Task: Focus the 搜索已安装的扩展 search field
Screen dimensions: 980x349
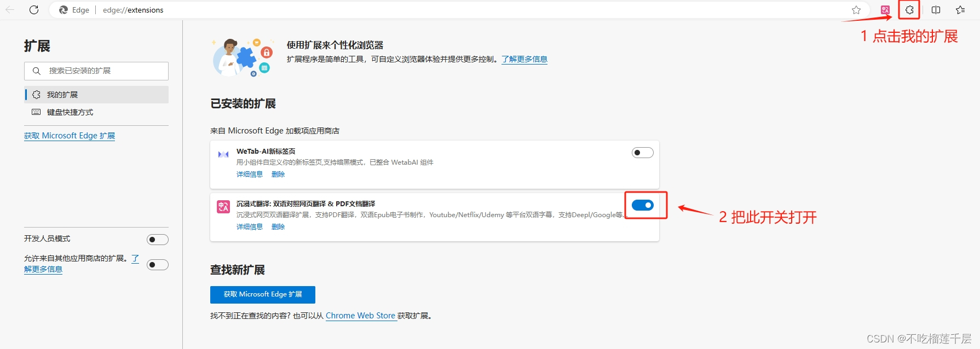Action: [x=96, y=71]
